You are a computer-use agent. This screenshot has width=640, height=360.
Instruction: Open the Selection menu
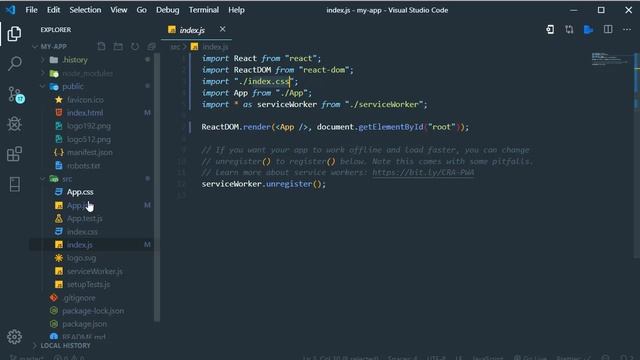coord(85,10)
